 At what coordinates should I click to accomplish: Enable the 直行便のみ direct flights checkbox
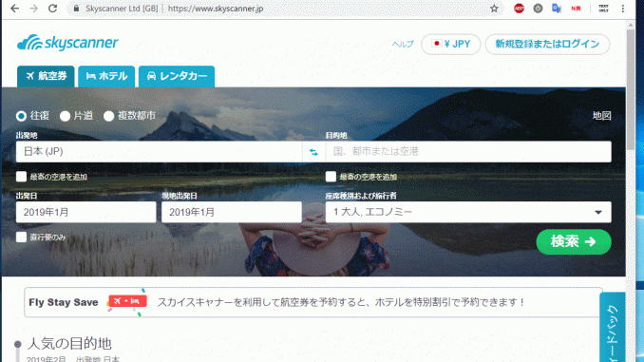(x=21, y=238)
